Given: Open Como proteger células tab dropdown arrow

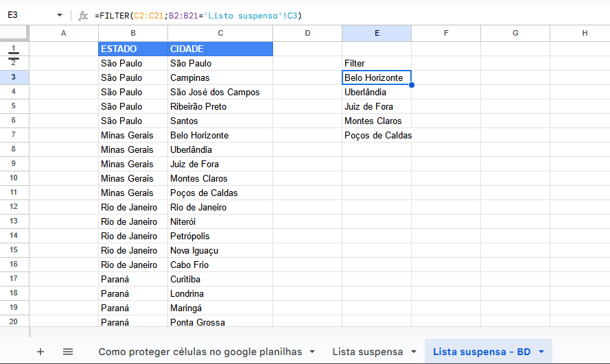Looking at the screenshot, I should pyautogui.click(x=312, y=352).
